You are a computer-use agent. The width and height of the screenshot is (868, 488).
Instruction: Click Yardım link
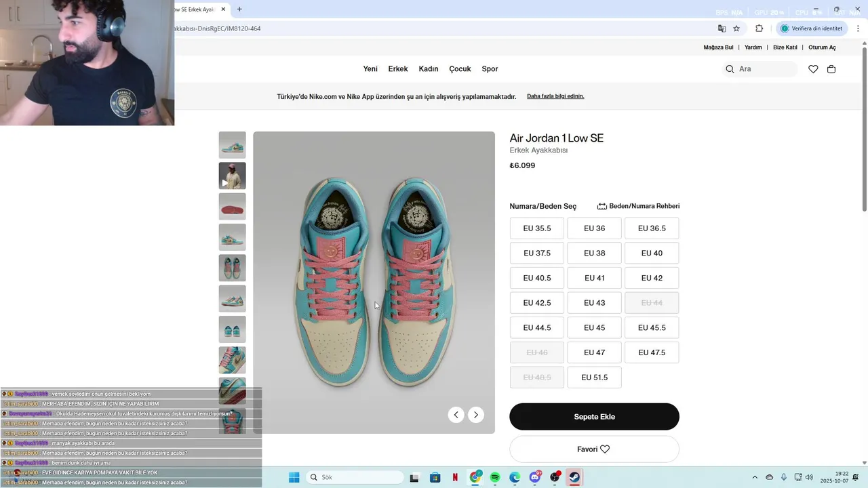753,47
